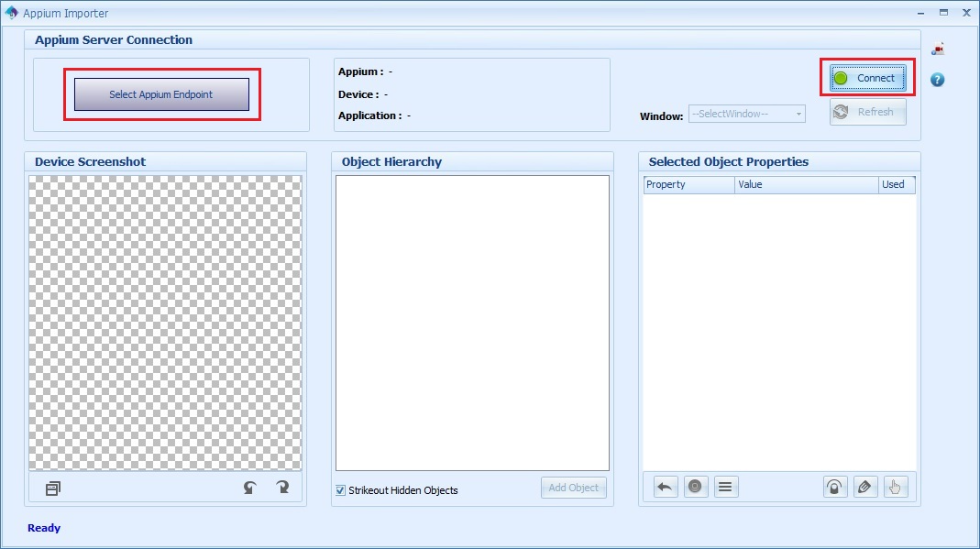Click the windows icon under Device Screenshot

(53, 489)
